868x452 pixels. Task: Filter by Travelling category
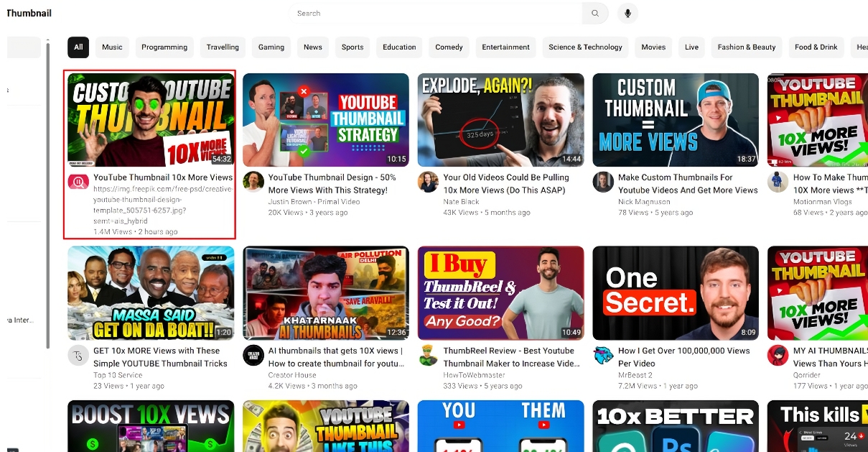[223, 47]
